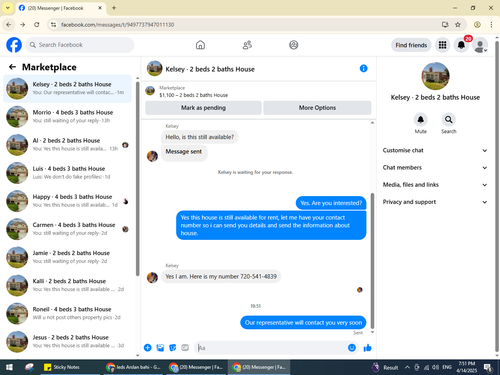Click the browser address bar URL
The height and width of the screenshot is (375, 500).
118,25
